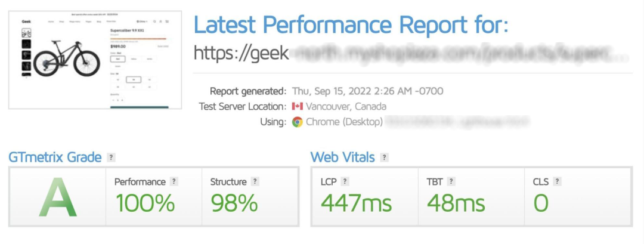This screenshot has height=244, width=644.
Task: Select the 48ms TBT value
Action: pos(456,203)
